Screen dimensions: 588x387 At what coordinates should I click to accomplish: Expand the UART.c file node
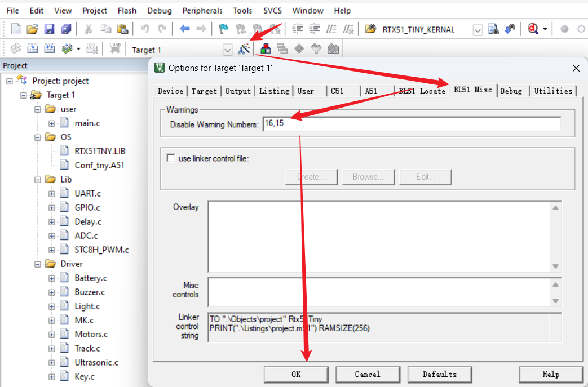pos(51,194)
